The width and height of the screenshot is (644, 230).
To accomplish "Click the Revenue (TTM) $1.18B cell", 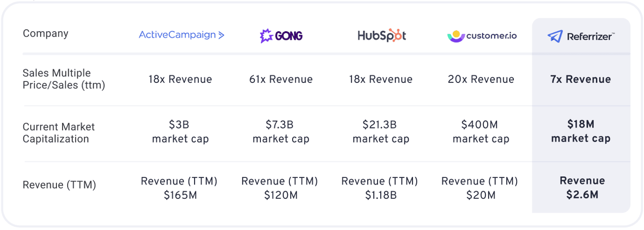I will 380,188.
